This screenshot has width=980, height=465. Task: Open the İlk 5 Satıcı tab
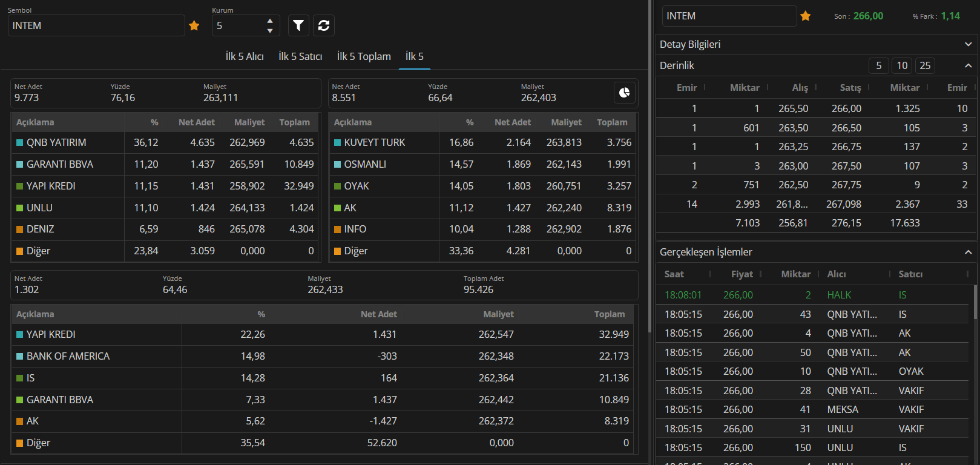click(300, 56)
